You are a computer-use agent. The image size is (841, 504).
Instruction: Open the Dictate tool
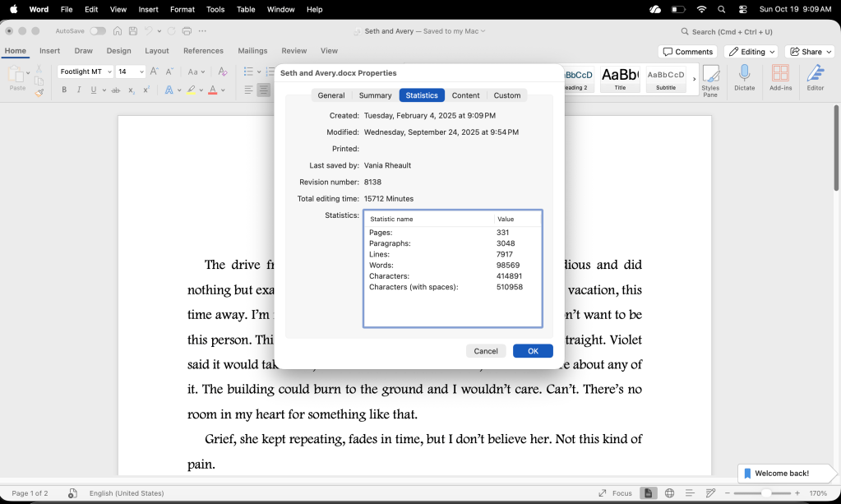pyautogui.click(x=744, y=80)
